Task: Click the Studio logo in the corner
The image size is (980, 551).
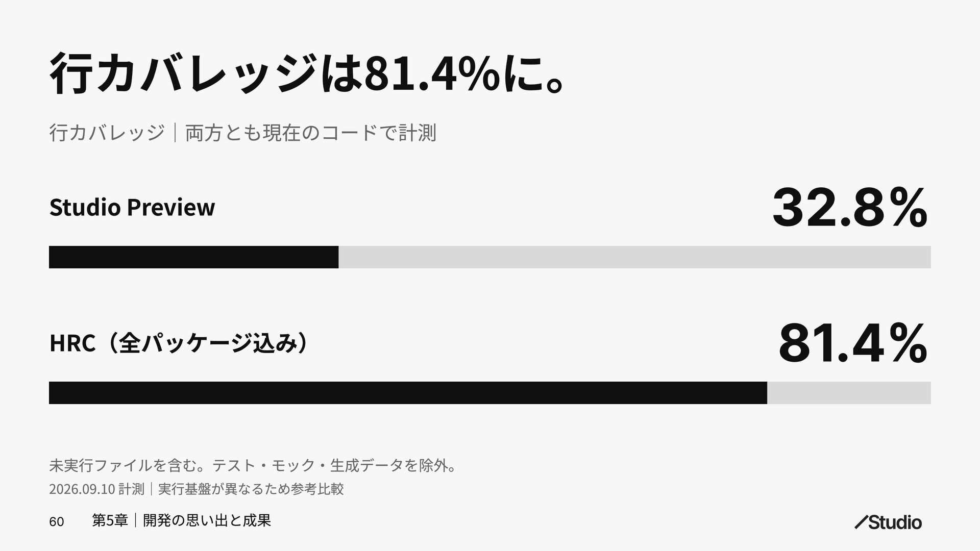Action: [x=888, y=522]
